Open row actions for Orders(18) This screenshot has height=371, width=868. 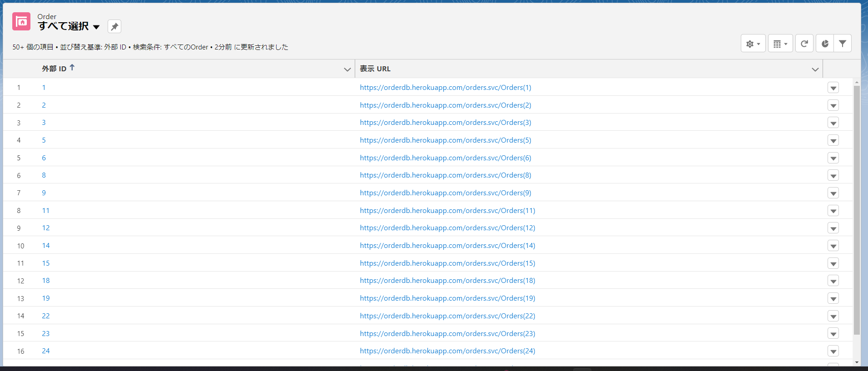(833, 281)
